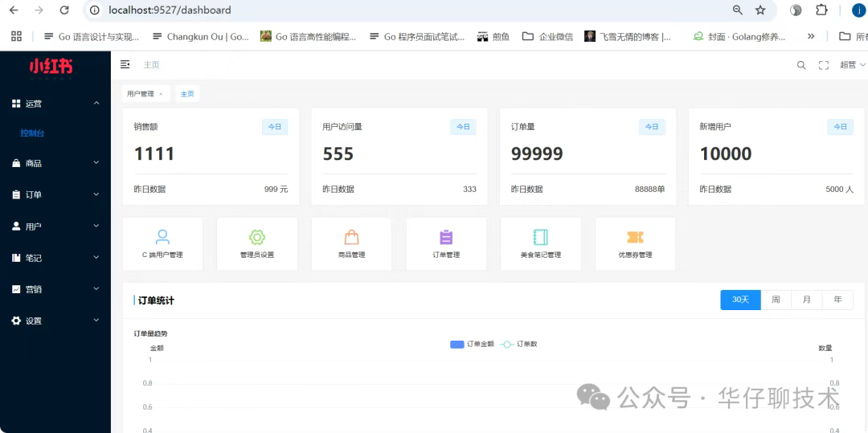Image resolution: width=868 pixels, height=433 pixels.
Task: Expand the 笔记 menu chevron
Action: tap(96, 257)
